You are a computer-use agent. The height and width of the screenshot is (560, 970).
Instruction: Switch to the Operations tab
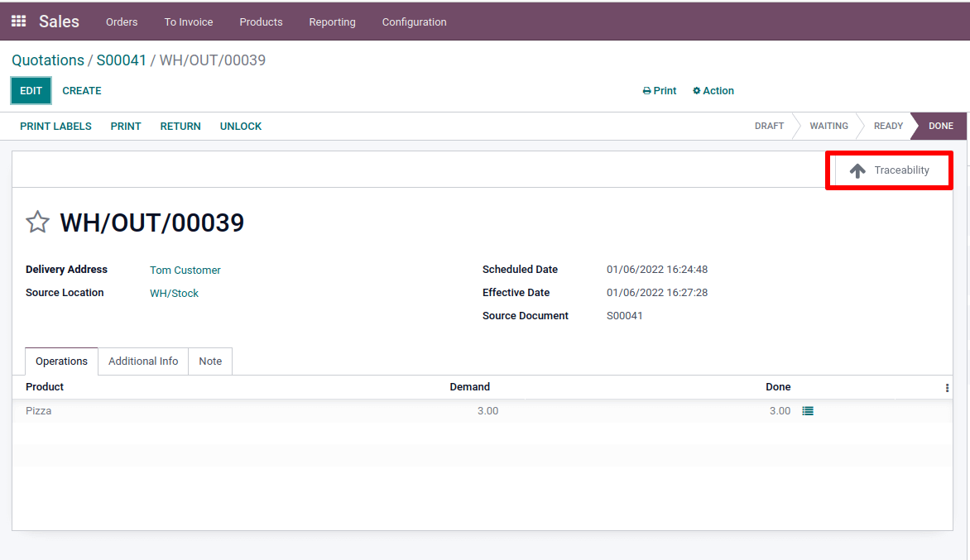(x=61, y=361)
